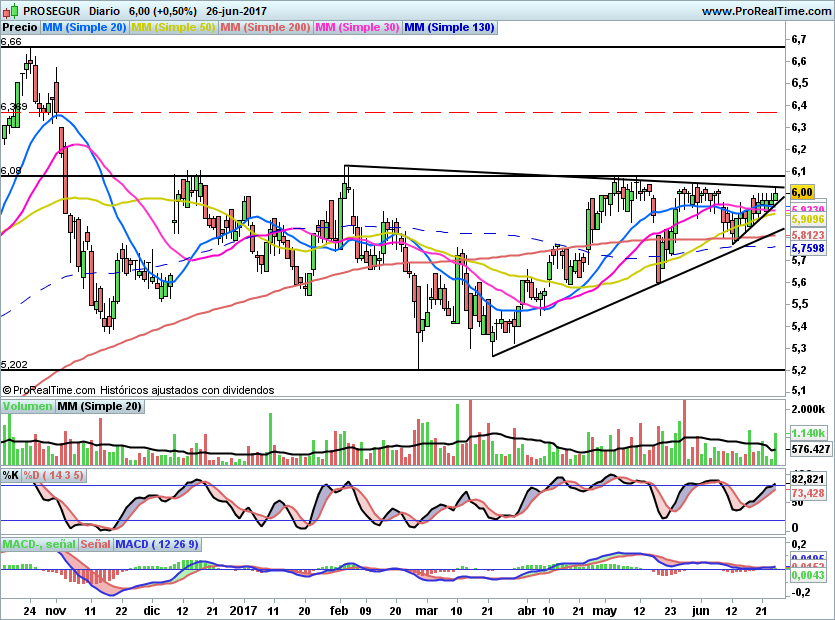835x620 pixels.
Task: Click the jun date axis label
Action: (701, 610)
